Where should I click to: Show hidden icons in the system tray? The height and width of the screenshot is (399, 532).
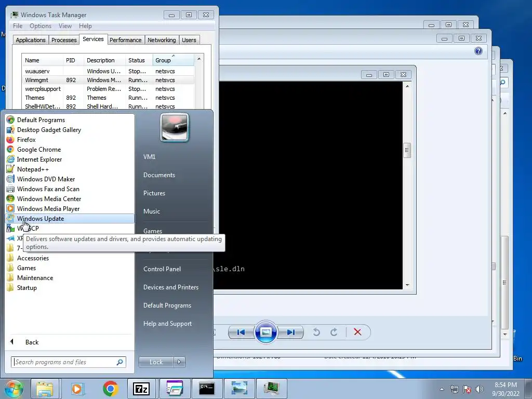pos(442,389)
